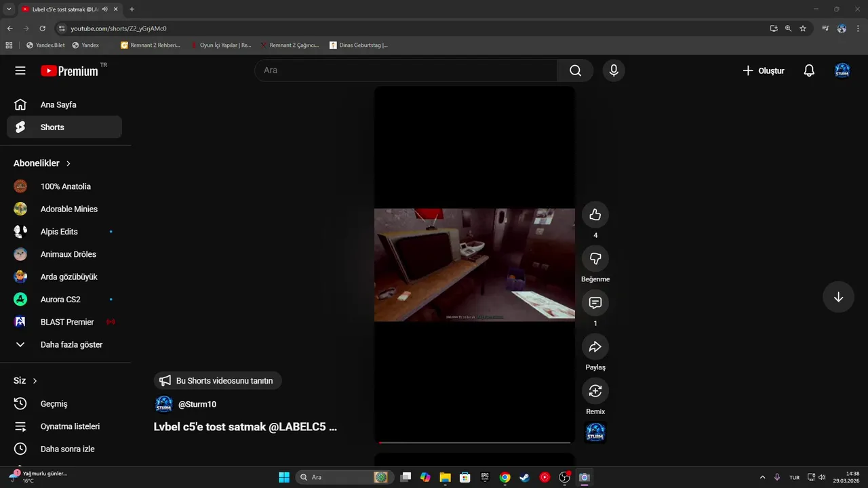The image size is (868, 488).
Task: Expand subscriptions with Daha fazla göster
Action: [x=64, y=344]
